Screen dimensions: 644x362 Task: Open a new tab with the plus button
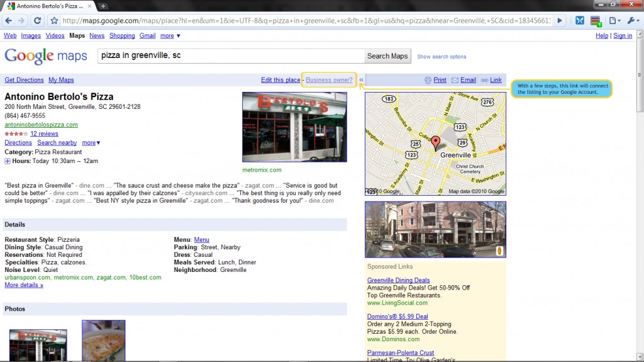coord(103,6)
